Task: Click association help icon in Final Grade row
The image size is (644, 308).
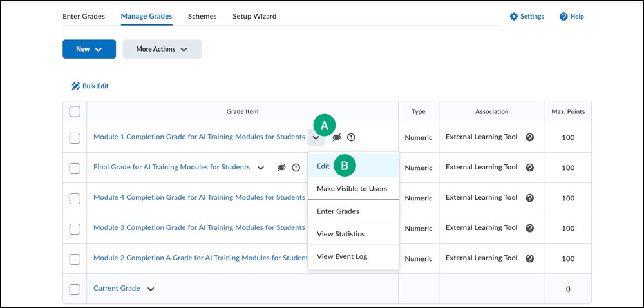Action: [x=530, y=168]
